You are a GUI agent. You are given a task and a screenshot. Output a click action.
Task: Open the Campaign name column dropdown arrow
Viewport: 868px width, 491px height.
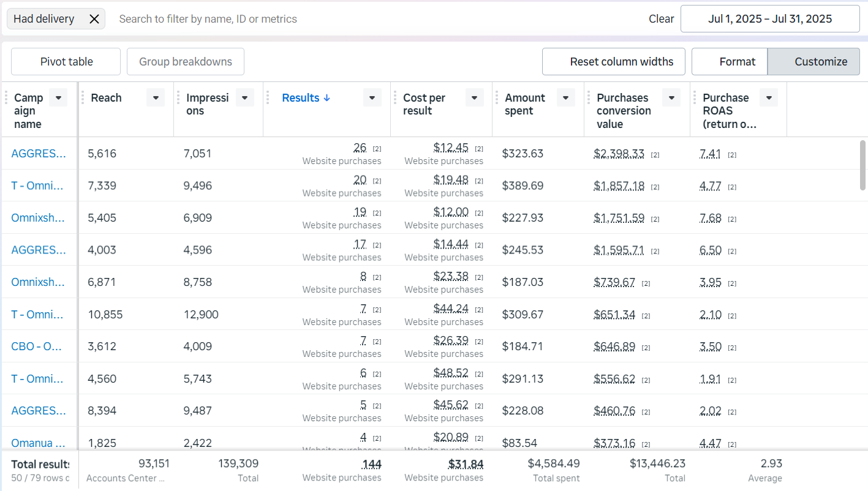pos(58,98)
